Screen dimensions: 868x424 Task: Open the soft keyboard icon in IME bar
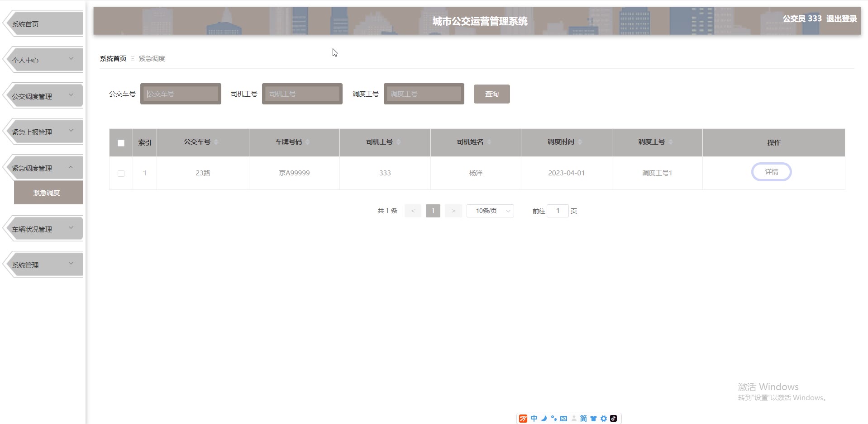(x=563, y=419)
